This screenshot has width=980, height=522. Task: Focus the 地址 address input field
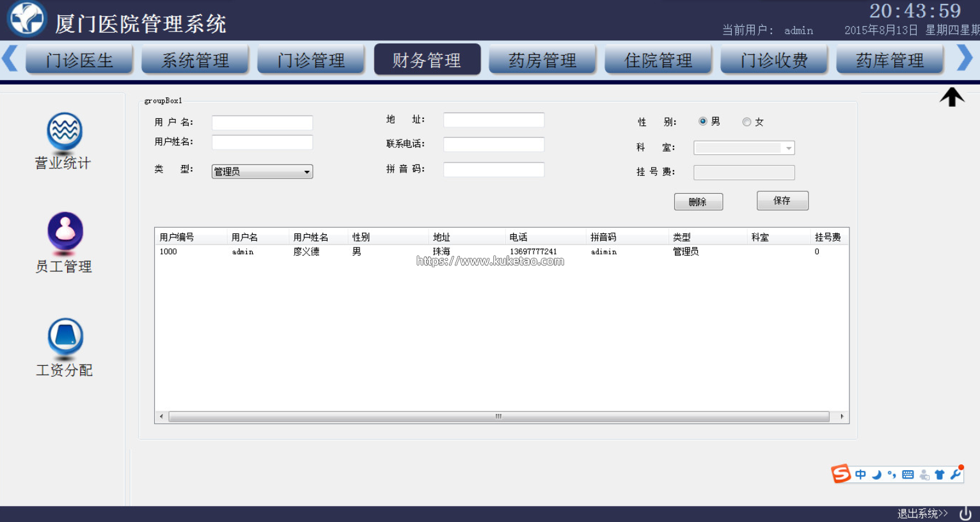tap(494, 120)
